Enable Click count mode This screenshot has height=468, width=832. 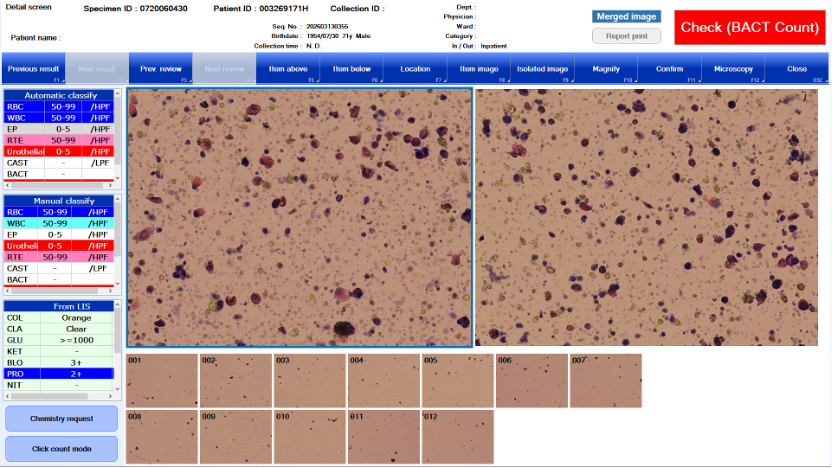(61, 449)
